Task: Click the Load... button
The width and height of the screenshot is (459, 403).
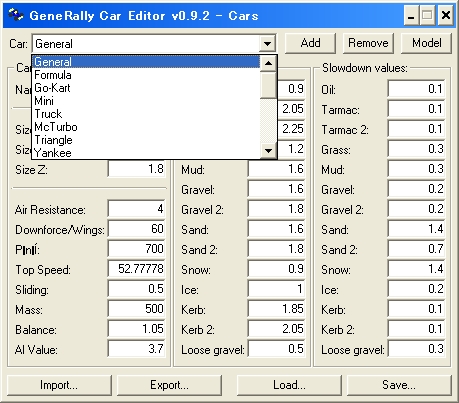Action: pyautogui.click(x=289, y=385)
